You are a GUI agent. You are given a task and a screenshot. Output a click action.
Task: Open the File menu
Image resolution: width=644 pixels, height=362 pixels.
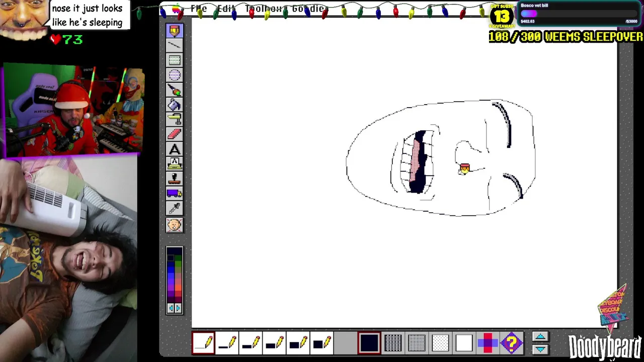pyautogui.click(x=199, y=9)
